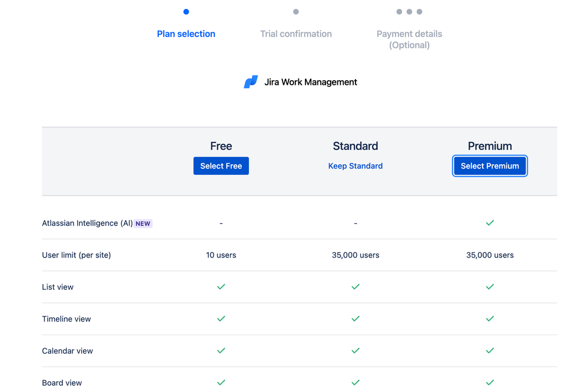Viewport: 588px width, 390px height.
Task: Go to Payment details (Optional) step
Action: (x=409, y=39)
